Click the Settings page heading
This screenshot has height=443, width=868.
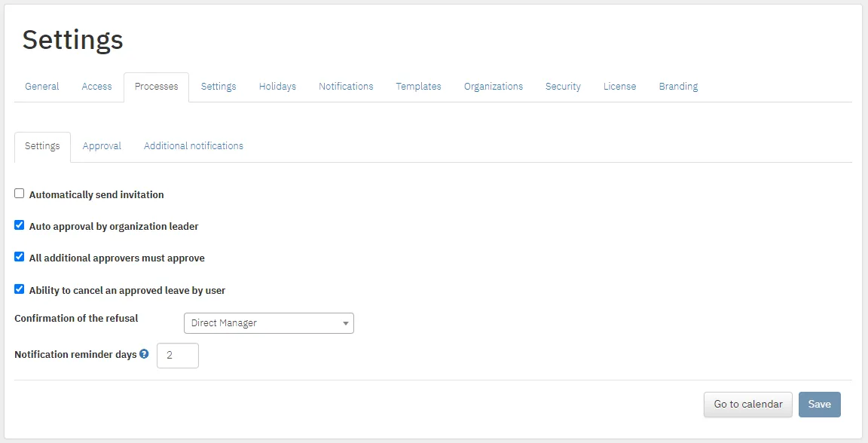(x=72, y=40)
